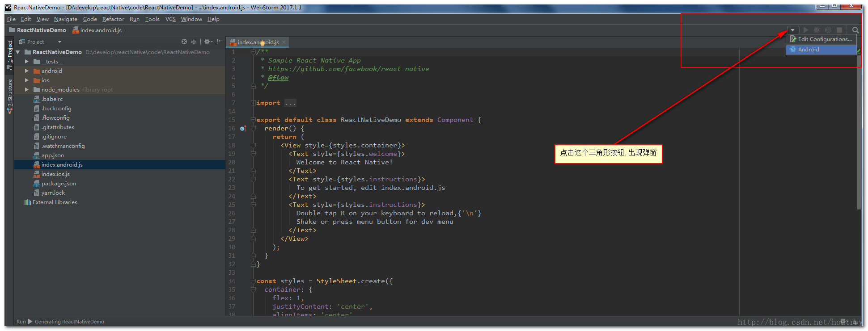This screenshot has width=868, height=331.
Task: Hide the Project tool window panel
Action: click(219, 42)
